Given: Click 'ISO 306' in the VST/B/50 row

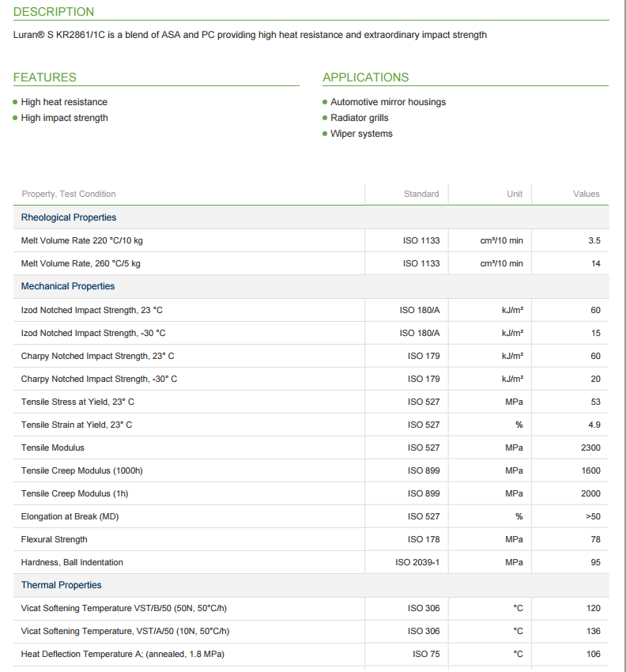Looking at the screenshot, I should pos(424,608).
